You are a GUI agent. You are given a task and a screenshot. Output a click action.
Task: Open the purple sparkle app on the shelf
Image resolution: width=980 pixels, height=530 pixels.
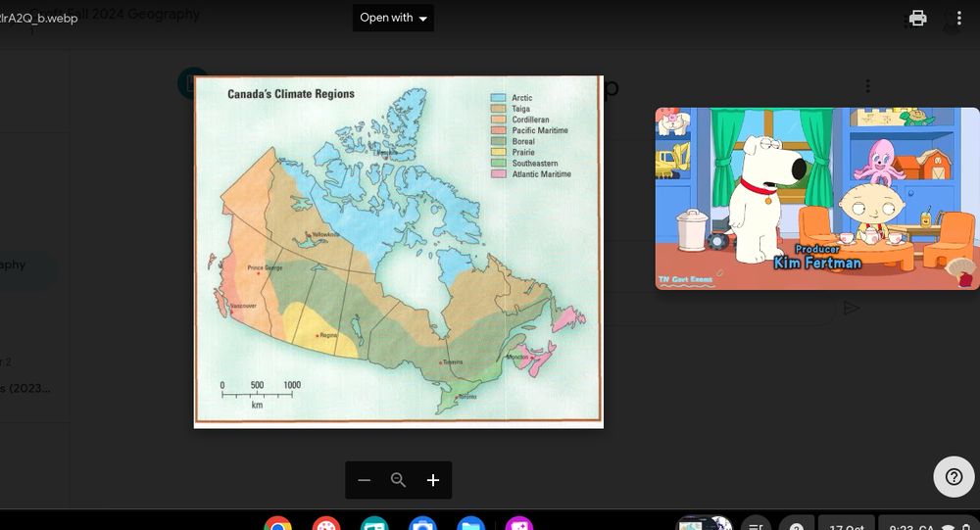tap(519, 524)
